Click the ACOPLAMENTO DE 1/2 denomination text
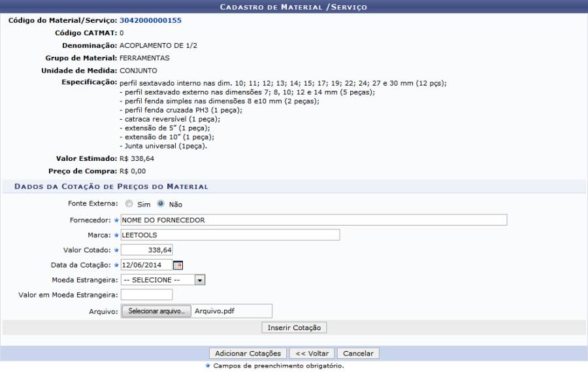Image resolution: width=588 pixels, height=372 pixels. (x=158, y=45)
